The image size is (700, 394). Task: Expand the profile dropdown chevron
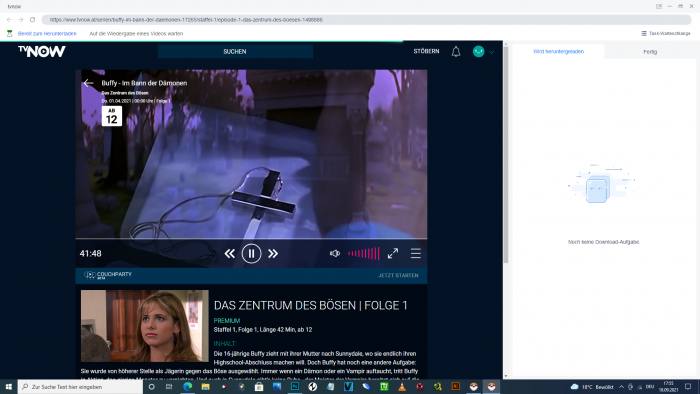pos(492,52)
